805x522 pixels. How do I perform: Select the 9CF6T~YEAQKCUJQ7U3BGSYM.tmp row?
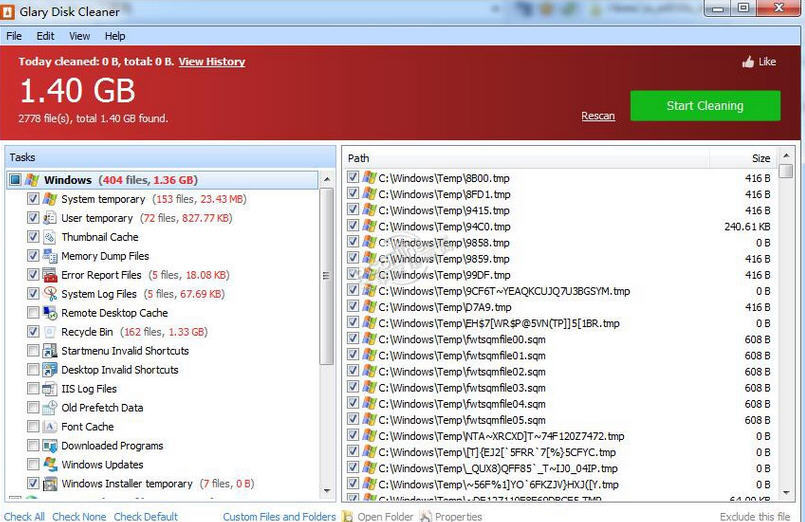coord(560,291)
